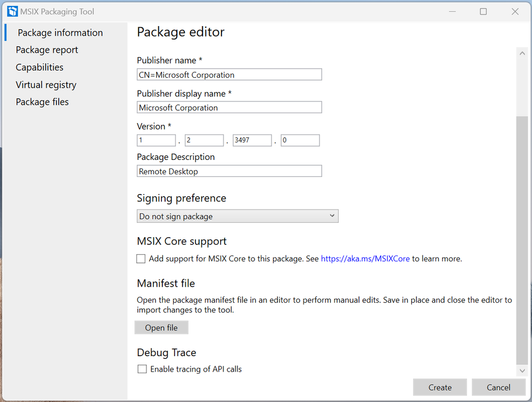
Task: Open the Package information section
Action: coord(60,33)
